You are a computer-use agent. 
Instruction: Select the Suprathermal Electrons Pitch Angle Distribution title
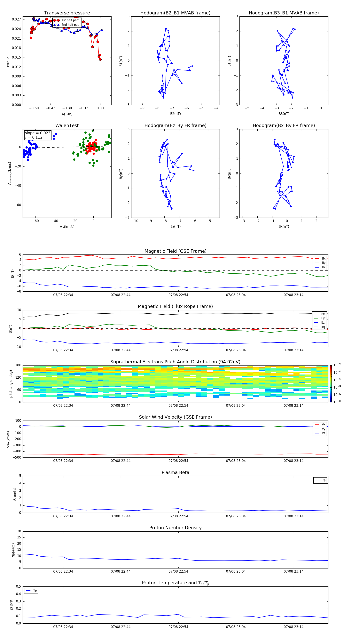pos(175,362)
